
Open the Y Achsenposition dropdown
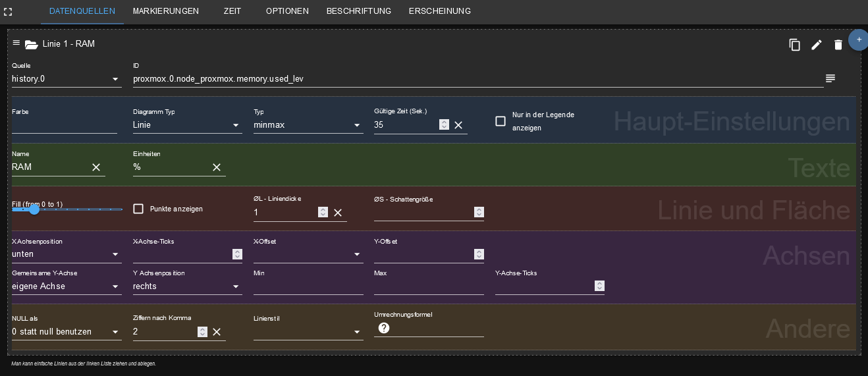[188, 286]
